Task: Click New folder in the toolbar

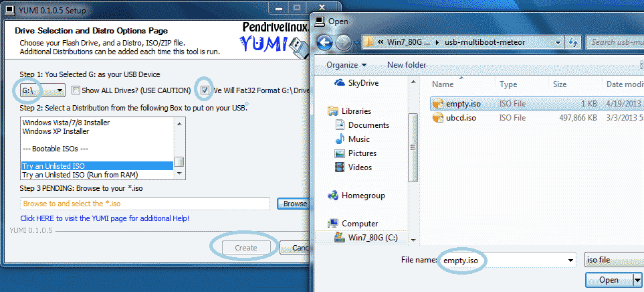Action: tap(407, 65)
